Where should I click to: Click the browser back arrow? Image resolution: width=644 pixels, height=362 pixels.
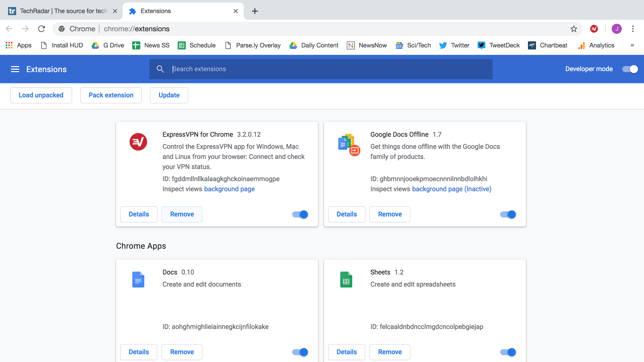9,29
